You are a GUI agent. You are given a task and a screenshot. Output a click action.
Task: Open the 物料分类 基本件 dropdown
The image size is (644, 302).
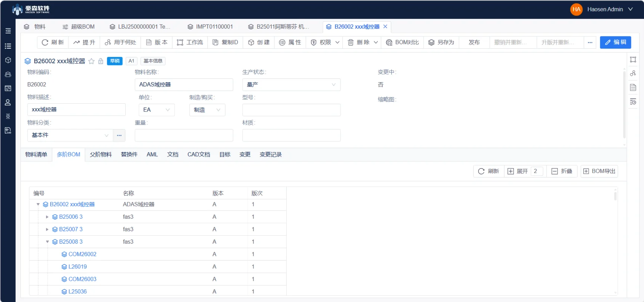[x=70, y=135]
